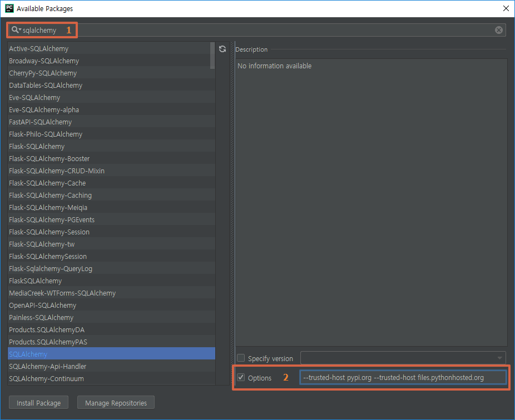Select DataTables-SQLAlchemy package
The width and height of the screenshot is (515, 420).
point(111,86)
